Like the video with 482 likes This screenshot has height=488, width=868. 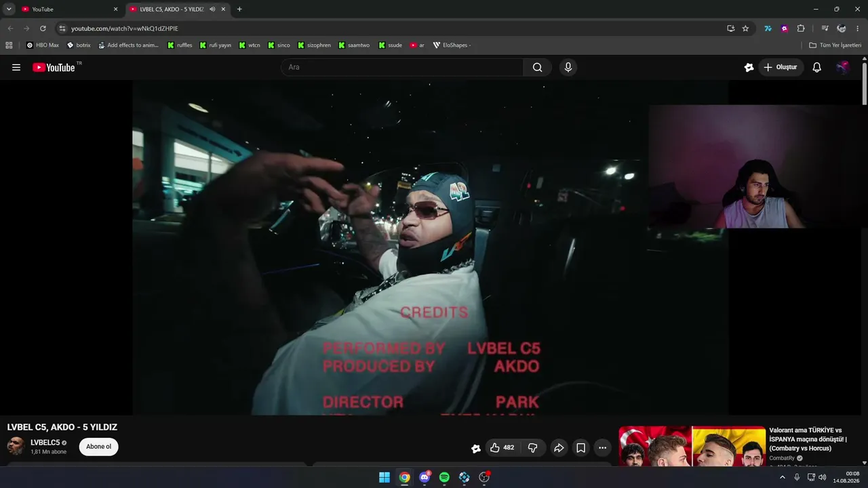pyautogui.click(x=502, y=448)
